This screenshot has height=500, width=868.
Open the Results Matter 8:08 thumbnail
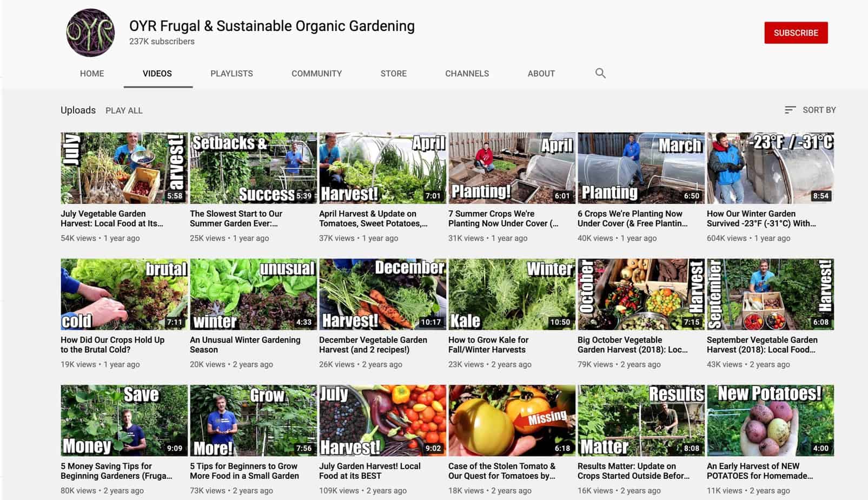pyautogui.click(x=641, y=420)
